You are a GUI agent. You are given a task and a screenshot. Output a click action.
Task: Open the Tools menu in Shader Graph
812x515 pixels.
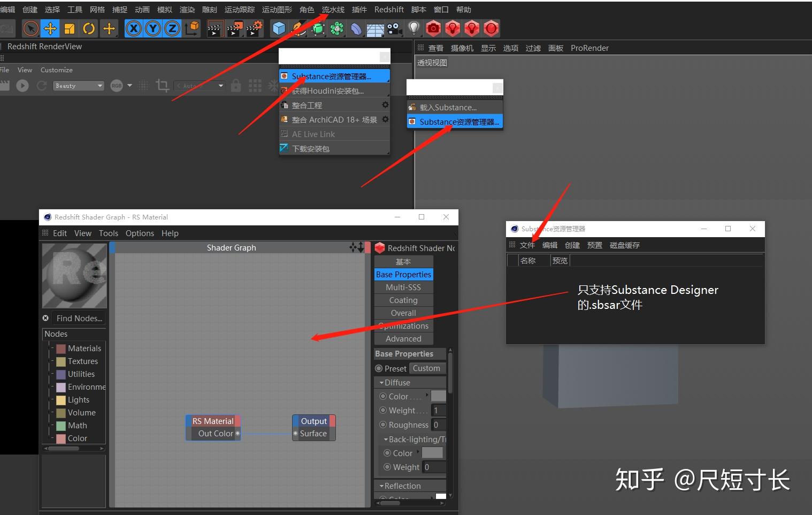(x=108, y=233)
